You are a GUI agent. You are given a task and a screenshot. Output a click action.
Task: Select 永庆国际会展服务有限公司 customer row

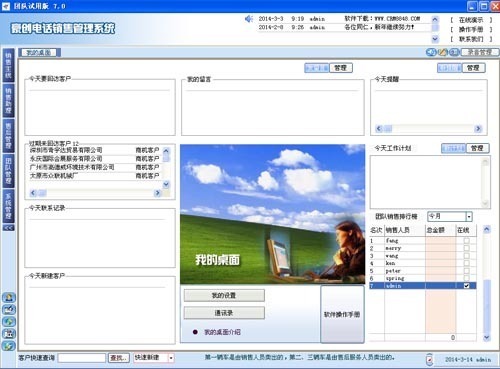(95, 159)
